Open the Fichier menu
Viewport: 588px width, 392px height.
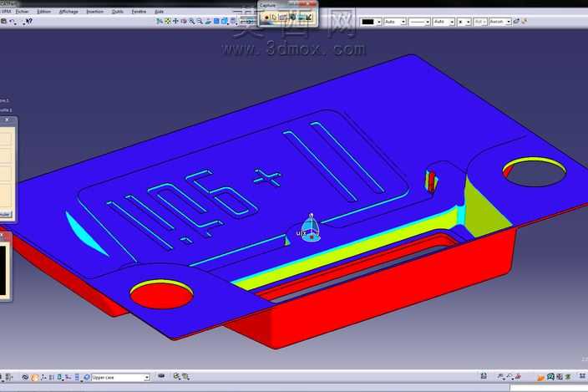pos(22,12)
